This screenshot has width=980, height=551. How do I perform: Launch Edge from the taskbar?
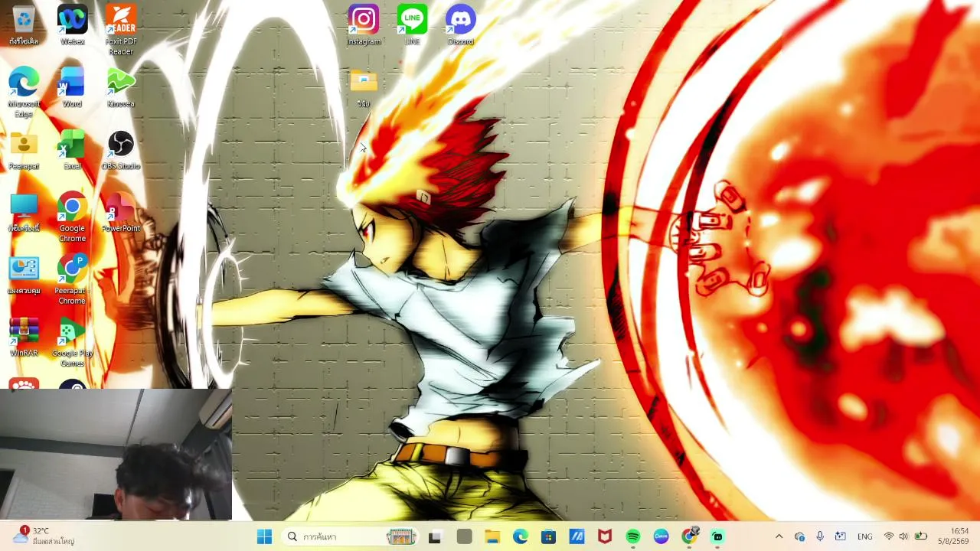pyautogui.click(x=520, y=536)
